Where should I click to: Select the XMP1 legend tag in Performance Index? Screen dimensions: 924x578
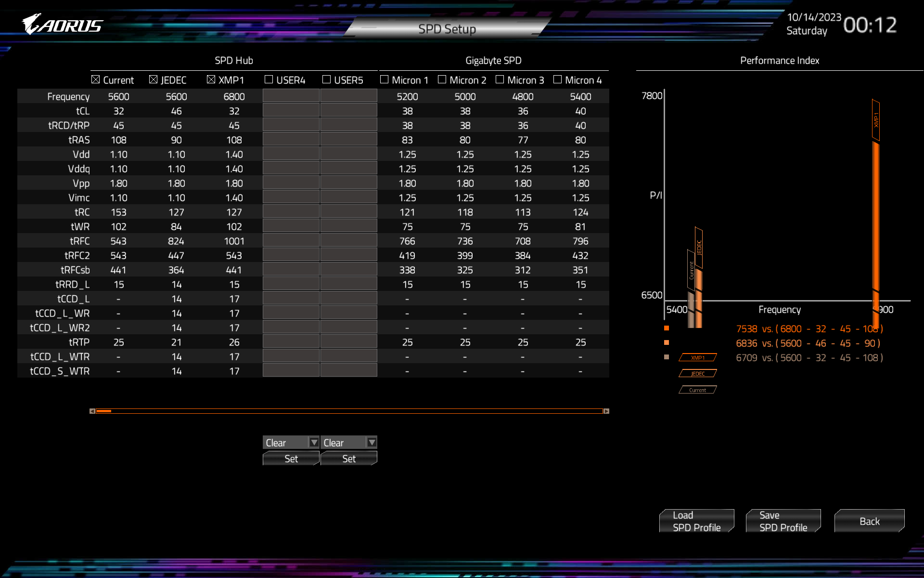pos(698,357)
